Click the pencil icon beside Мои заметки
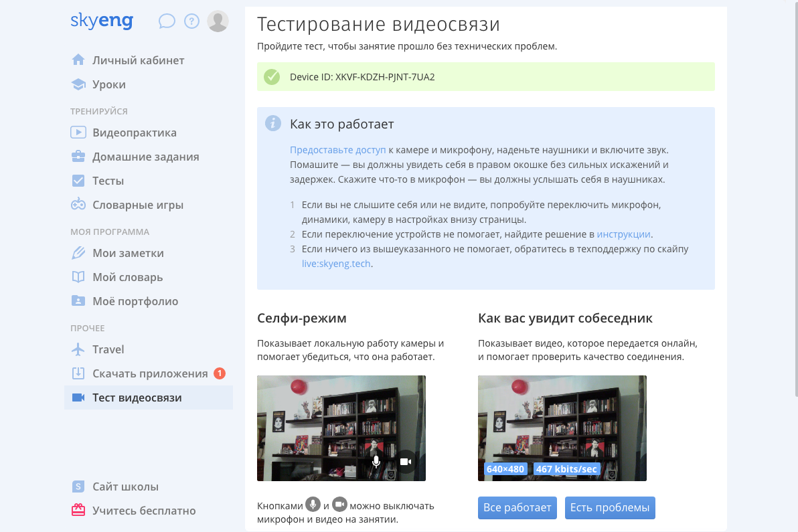Image resolution: width=798 pixels, height=532 pixels. (x=77, y=252)
